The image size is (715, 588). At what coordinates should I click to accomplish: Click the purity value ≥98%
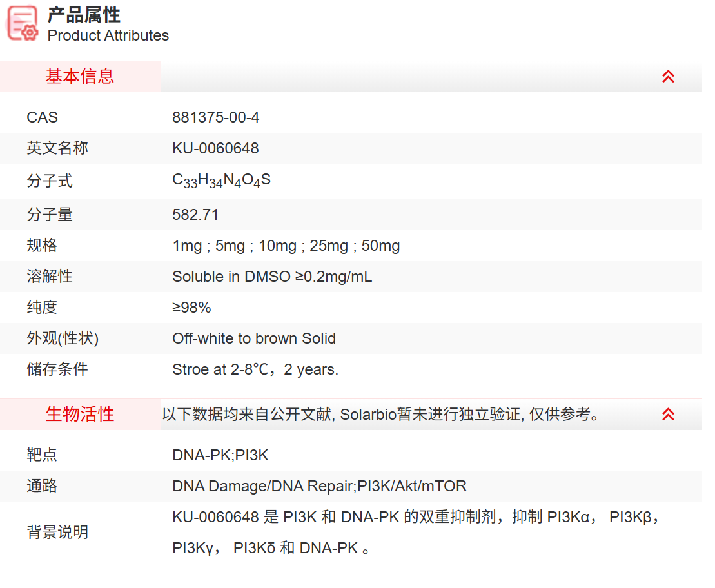191,308
